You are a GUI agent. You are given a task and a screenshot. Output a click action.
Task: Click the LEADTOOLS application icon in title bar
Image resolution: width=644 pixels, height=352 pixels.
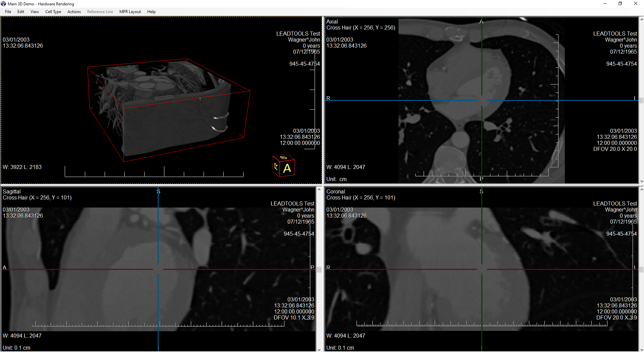[x=3, y=4]
